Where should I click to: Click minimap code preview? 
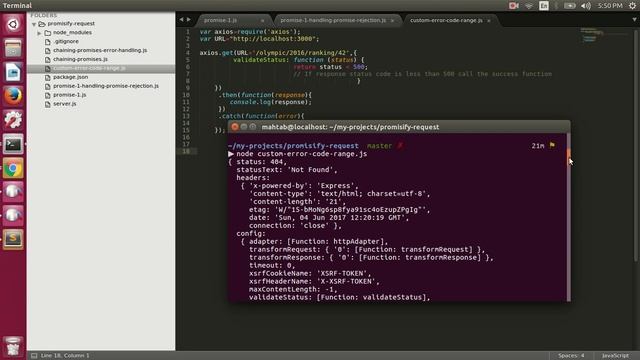tap(590, 35)
